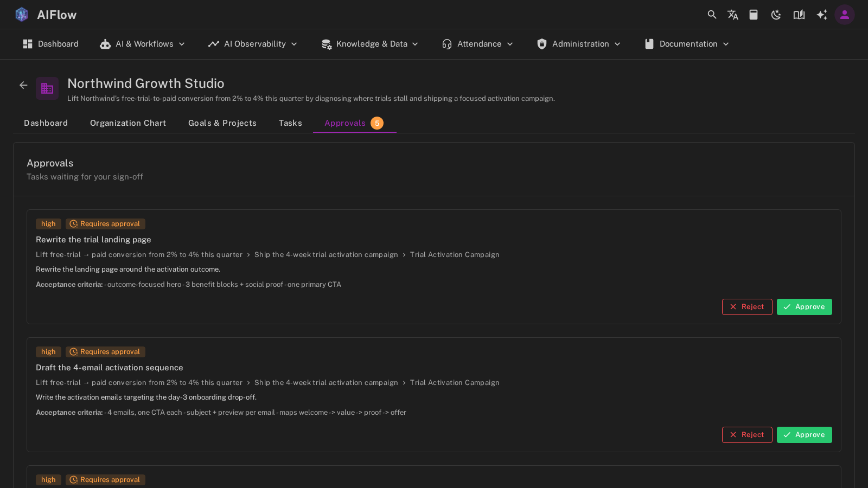Switch to the studio Dashboard tab

(x=46, y=123)
